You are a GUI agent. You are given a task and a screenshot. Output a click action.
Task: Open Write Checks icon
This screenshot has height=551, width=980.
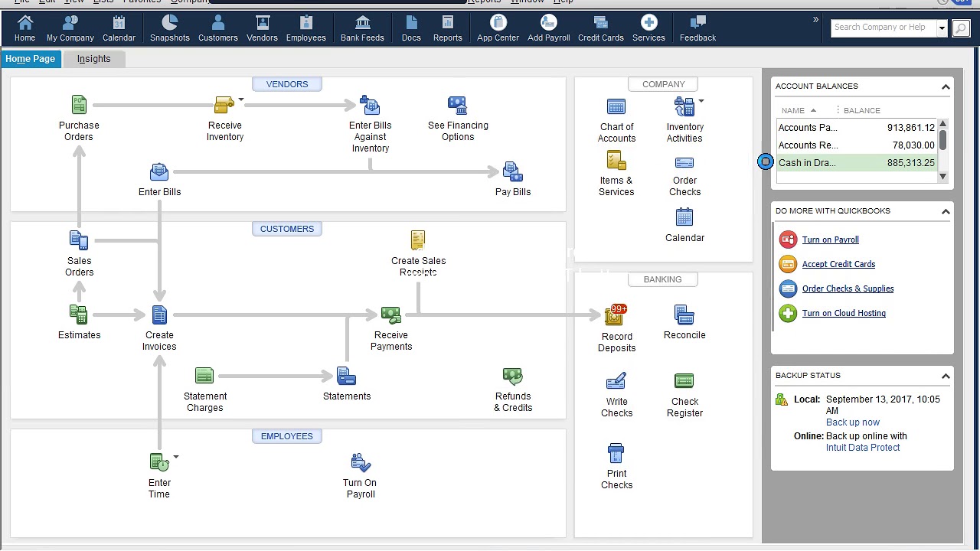(x=616, y=381)
